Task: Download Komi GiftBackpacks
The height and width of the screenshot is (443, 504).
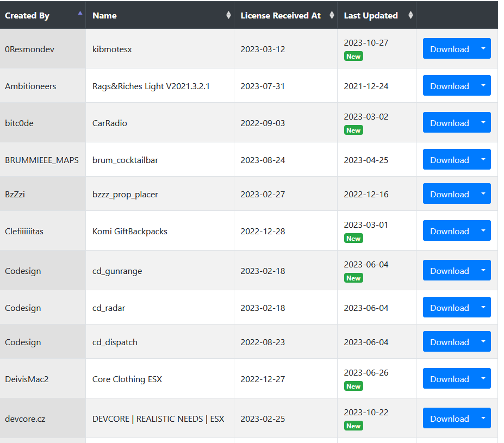Action: coord(449,231)
